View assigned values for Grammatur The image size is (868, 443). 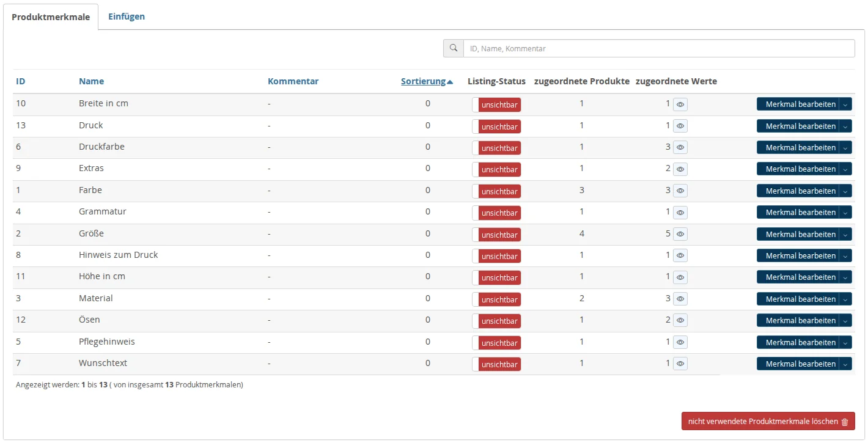pyautogui.click(x=680, y=212)
